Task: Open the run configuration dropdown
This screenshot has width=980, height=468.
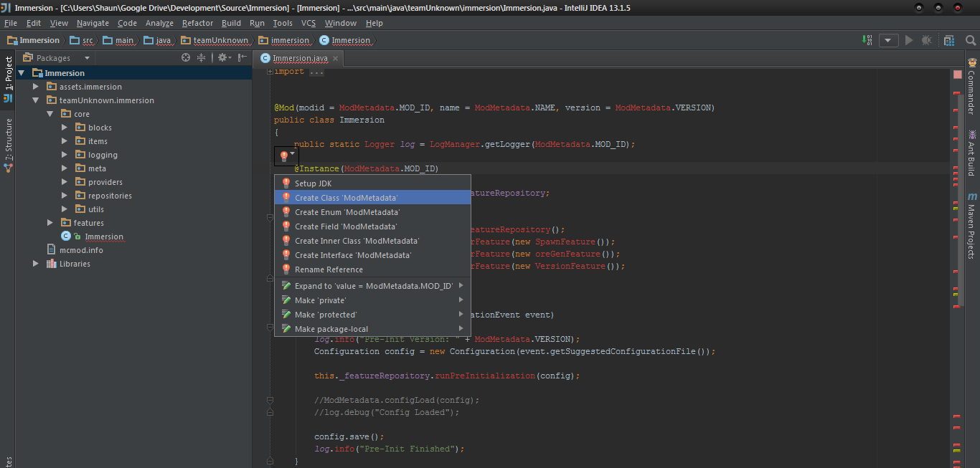Action: pyautogui.click(x=889, y=40)
